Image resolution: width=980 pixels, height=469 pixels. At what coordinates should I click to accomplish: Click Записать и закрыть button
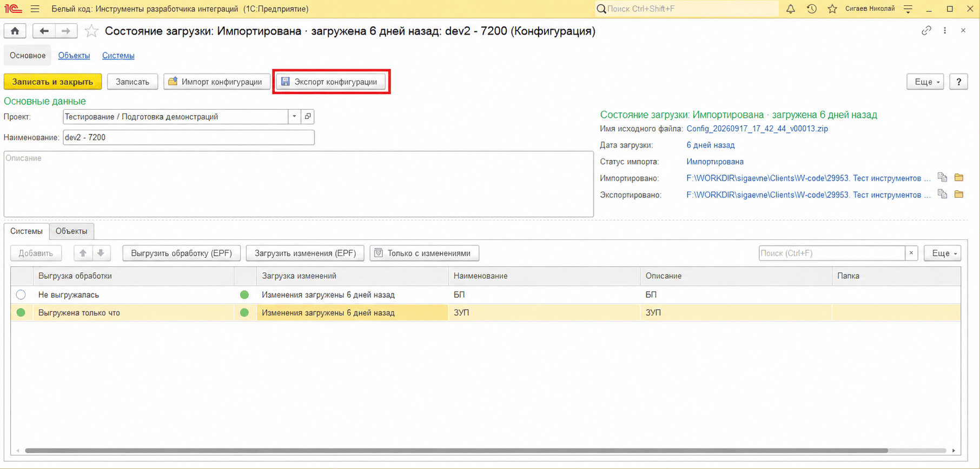52,82
